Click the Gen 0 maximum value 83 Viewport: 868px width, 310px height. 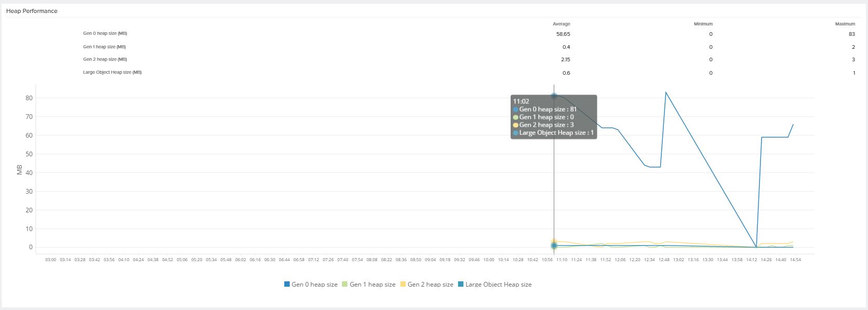(851, 34)
